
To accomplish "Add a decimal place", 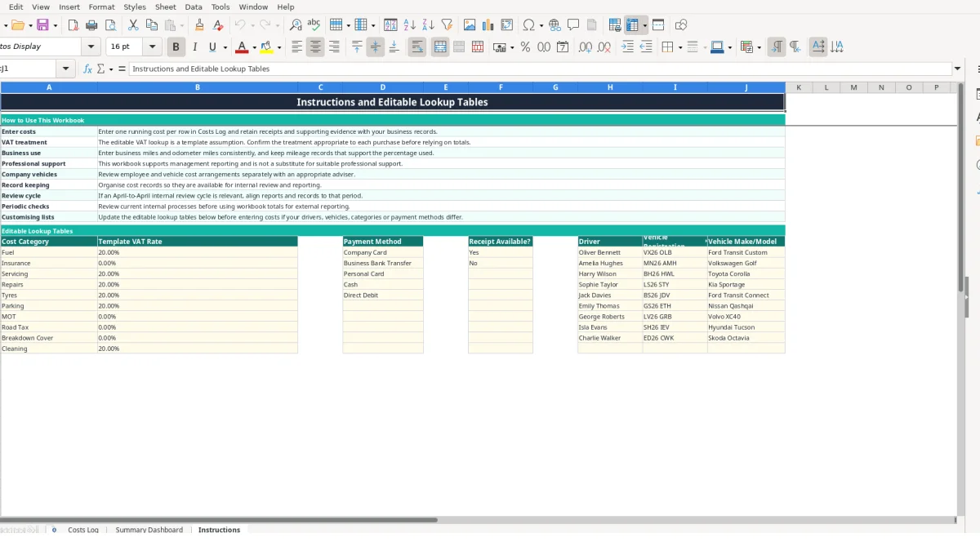I will coord(586,47).
